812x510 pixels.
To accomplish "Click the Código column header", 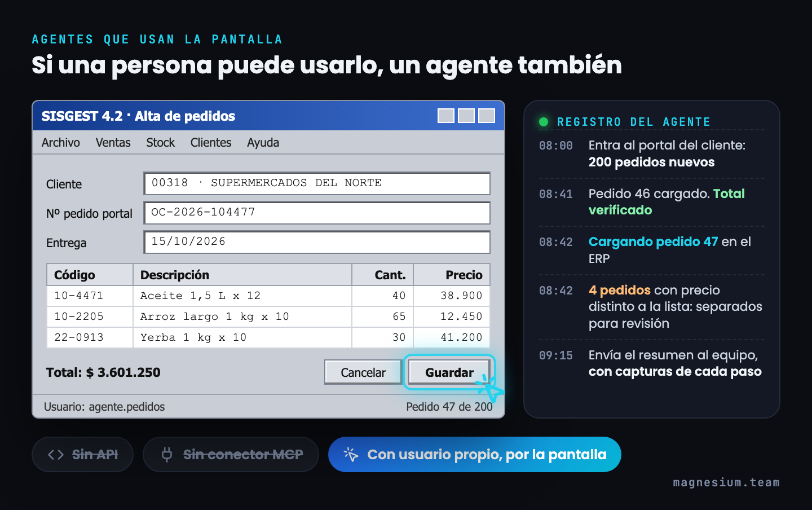I will click(90, 275).
